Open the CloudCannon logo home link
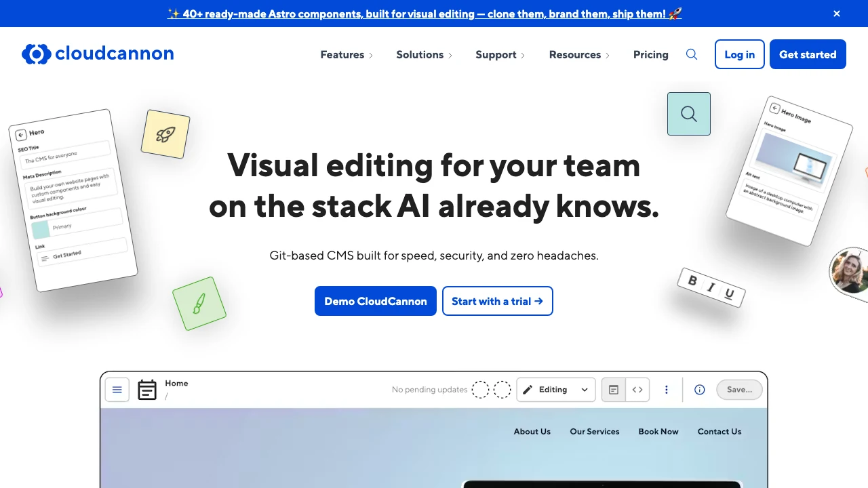The width and height of the screenshot is (868, 488). click(98, 54)
